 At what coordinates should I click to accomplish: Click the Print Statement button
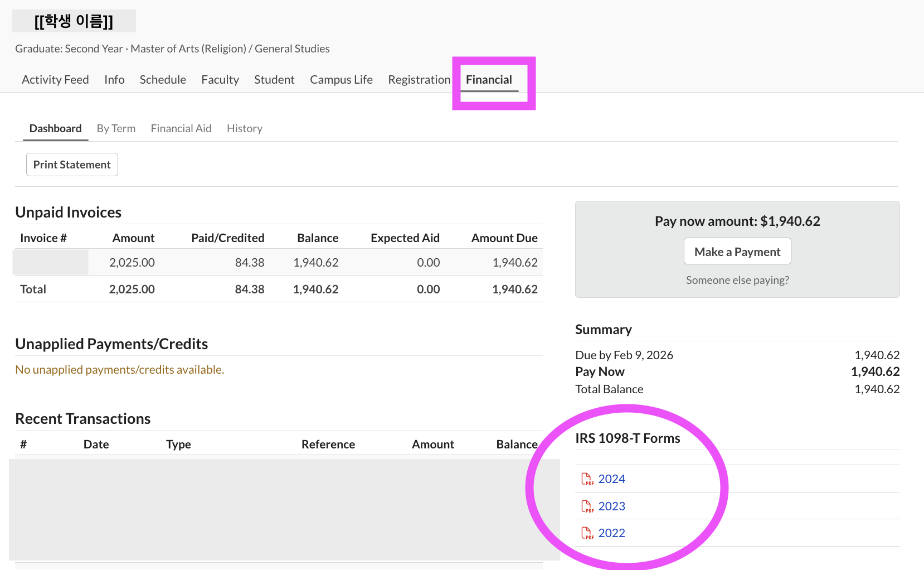point(72,165)
